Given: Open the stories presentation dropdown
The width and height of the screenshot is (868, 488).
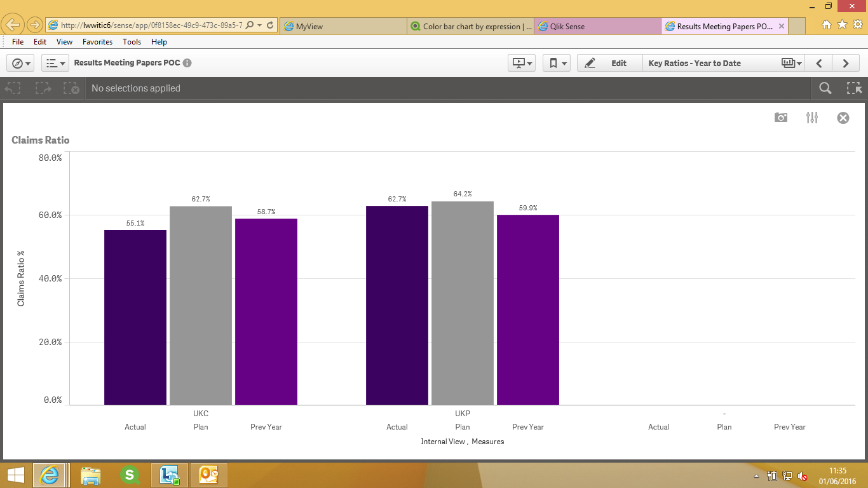Looking at the screenshot, I should tap(522, 63).
